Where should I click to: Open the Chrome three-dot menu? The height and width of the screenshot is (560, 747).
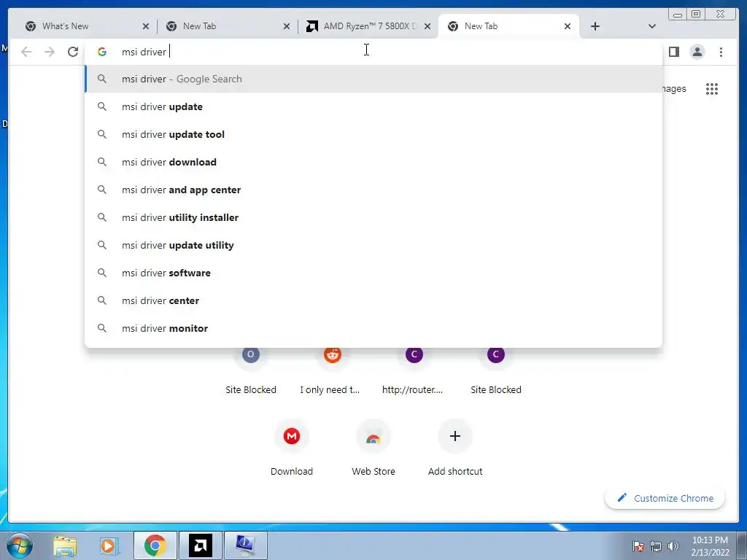(x=721, y=52)
